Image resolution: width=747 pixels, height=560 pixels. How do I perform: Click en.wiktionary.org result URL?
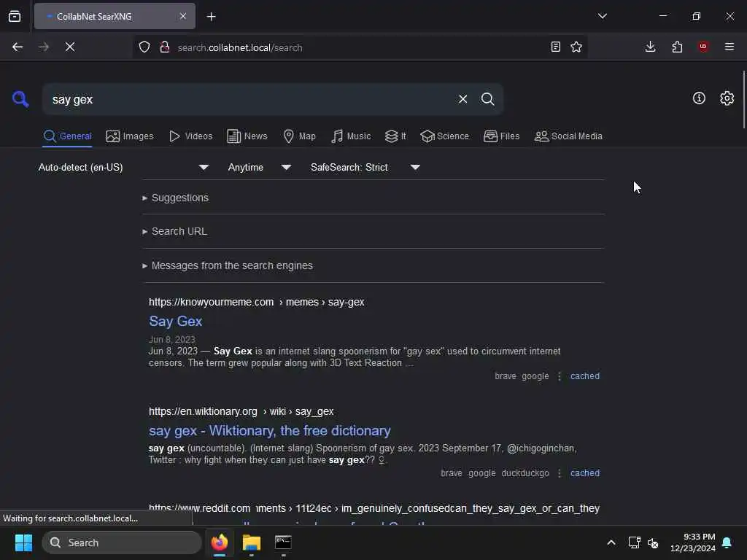coord(241,411)
